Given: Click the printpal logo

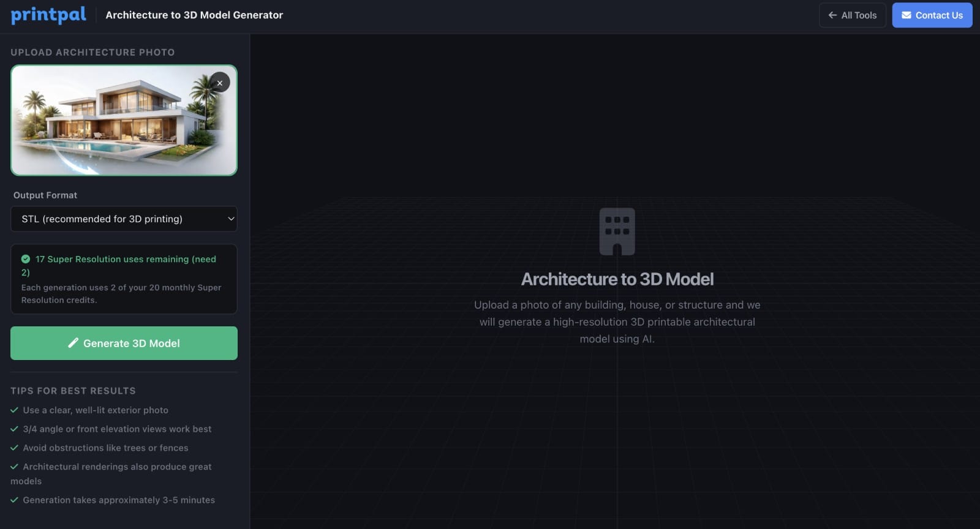Looking at the screenshot, I should click(x=48, y=15).
